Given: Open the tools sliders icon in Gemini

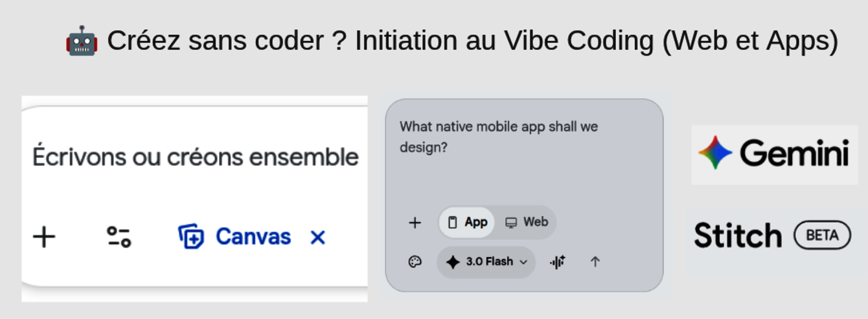Looking at the screenshot, I should (x=119, y=237).
